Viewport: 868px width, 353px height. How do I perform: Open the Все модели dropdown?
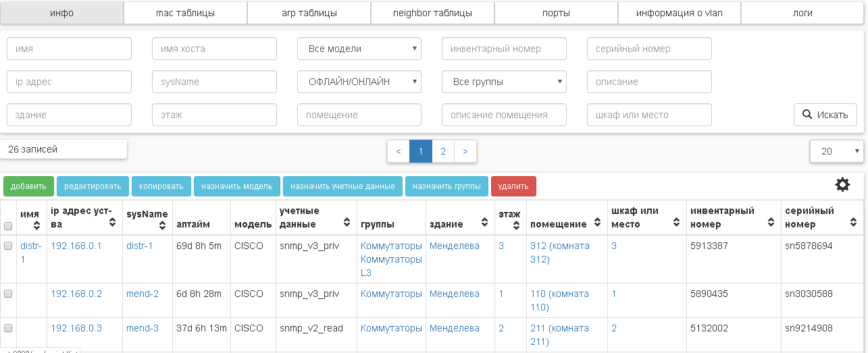pos(359,49)
